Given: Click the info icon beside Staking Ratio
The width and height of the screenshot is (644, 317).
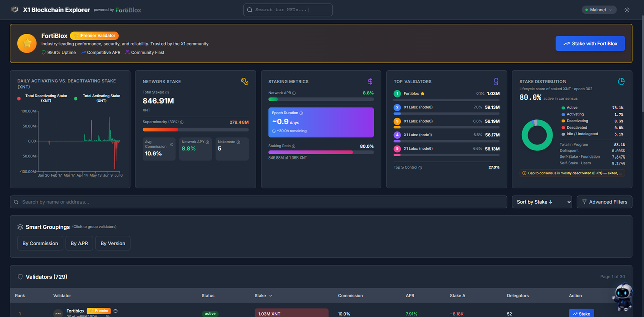Looking at the screenshot, I should click(x=293, y=146).
